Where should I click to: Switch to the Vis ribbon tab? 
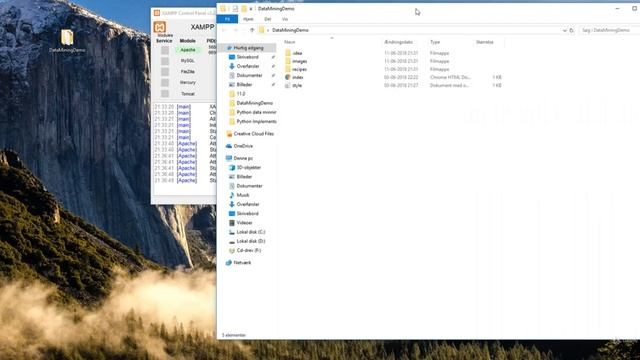[285, 19]
